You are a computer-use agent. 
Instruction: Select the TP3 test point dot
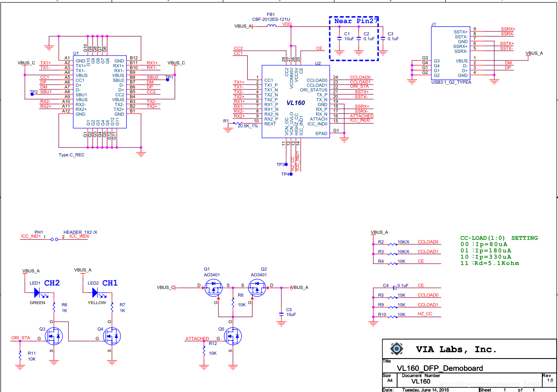tap(286, 164)
